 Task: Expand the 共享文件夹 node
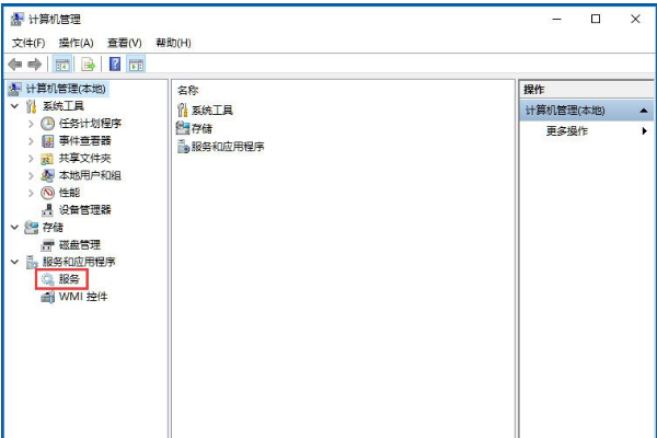pos(31,158)
